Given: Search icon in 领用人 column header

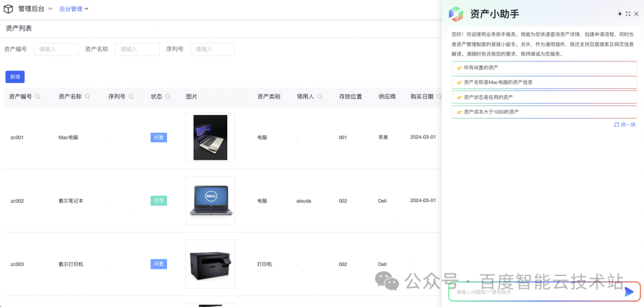Looking at the screenshot, I should click(x=320, y=97).
